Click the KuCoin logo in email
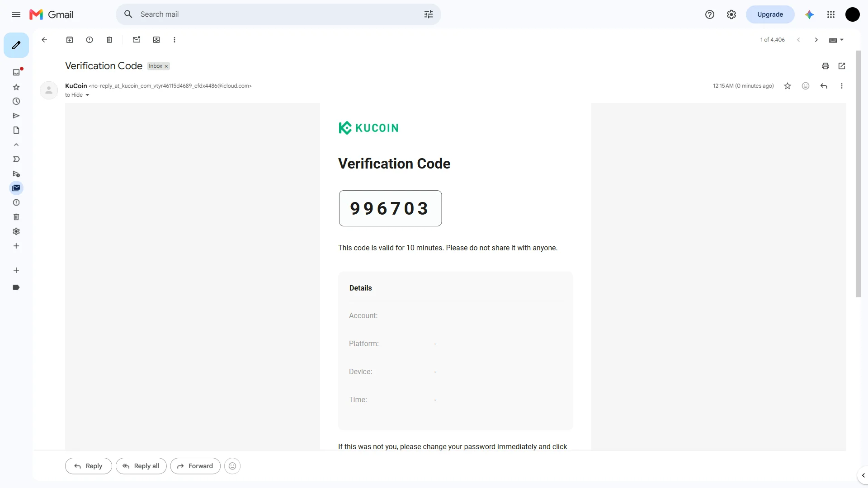This screenshot has height=488, width=868. 368,128
